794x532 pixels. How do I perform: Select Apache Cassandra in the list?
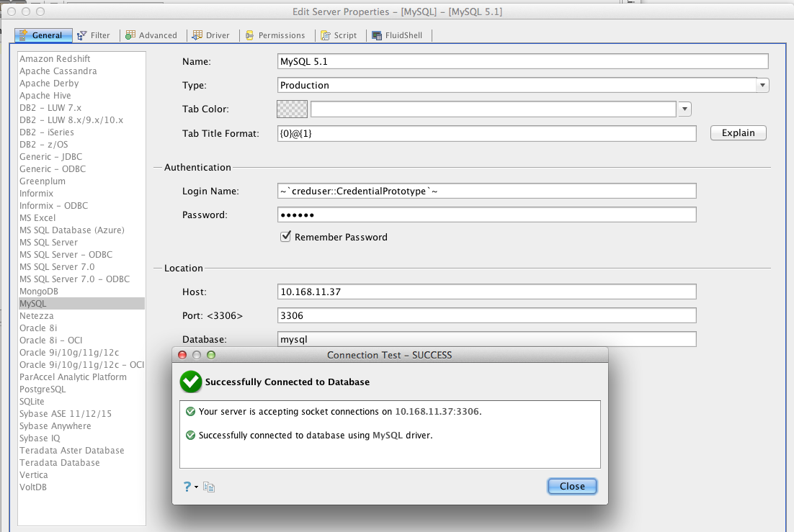[58, 71]
